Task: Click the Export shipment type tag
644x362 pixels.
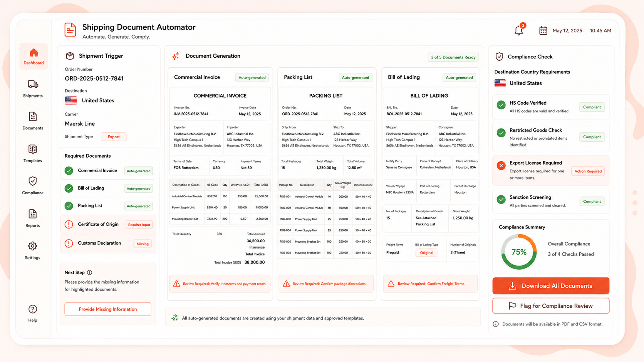Action: coord(114,137)
